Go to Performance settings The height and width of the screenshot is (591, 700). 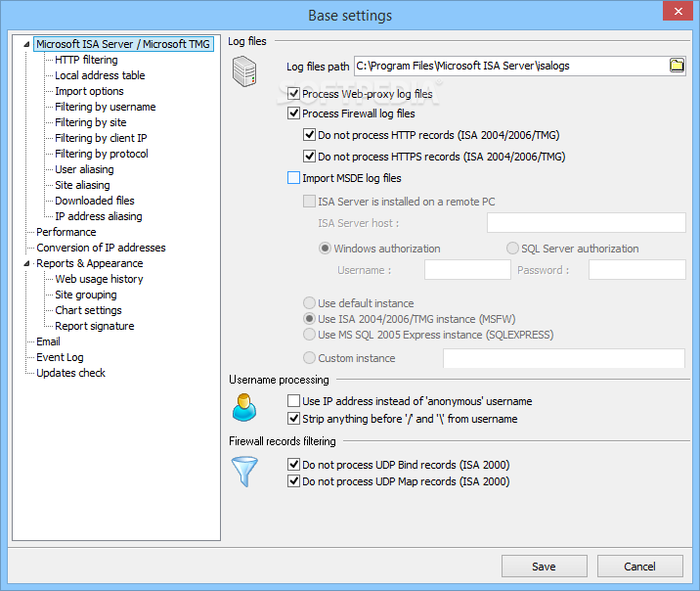(x=66, y=232)
